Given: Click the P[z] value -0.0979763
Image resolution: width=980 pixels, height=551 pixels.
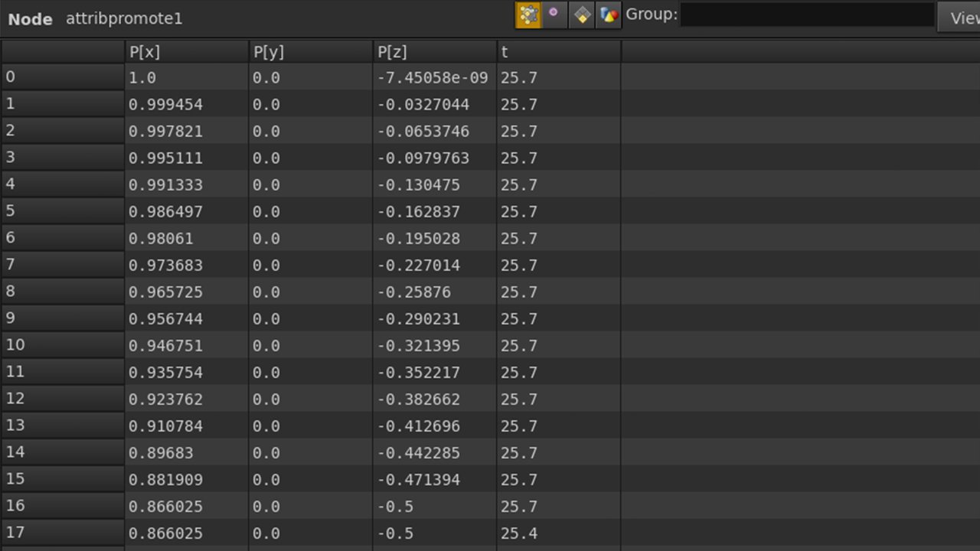Looking at the screenshot, I should point(423,158).
